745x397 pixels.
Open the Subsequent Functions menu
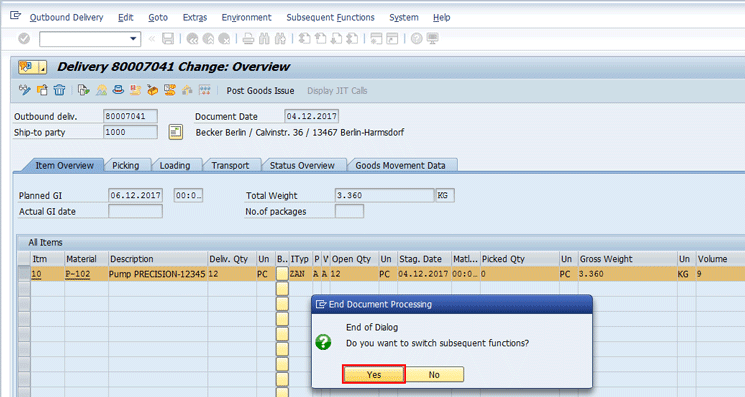330,17
